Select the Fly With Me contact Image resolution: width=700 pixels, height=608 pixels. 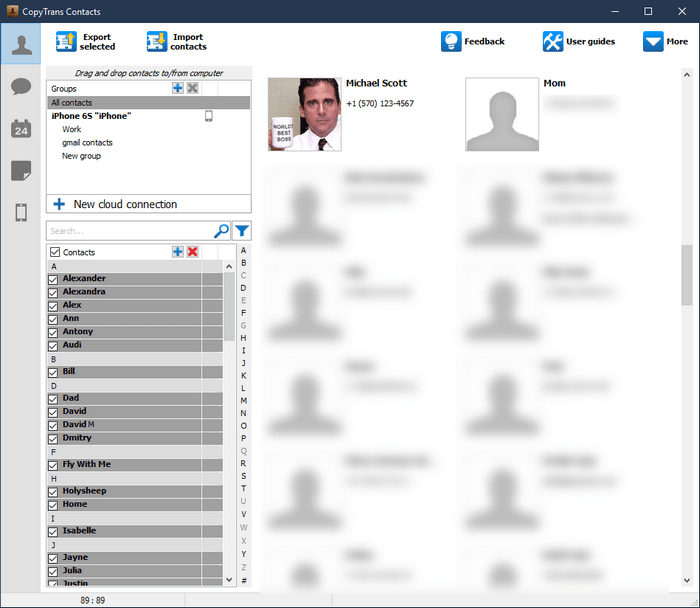[135, 465]
